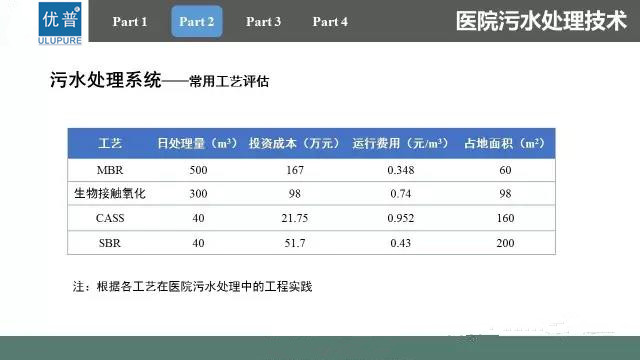
Task: Click the MBR row label
Action: (x=110, y=170)
